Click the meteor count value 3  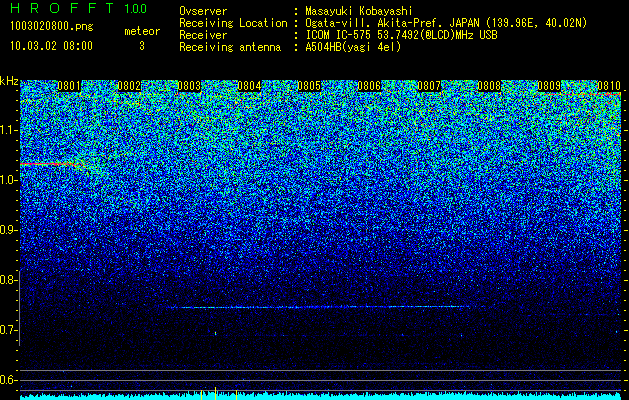click(x=142, y=46)
